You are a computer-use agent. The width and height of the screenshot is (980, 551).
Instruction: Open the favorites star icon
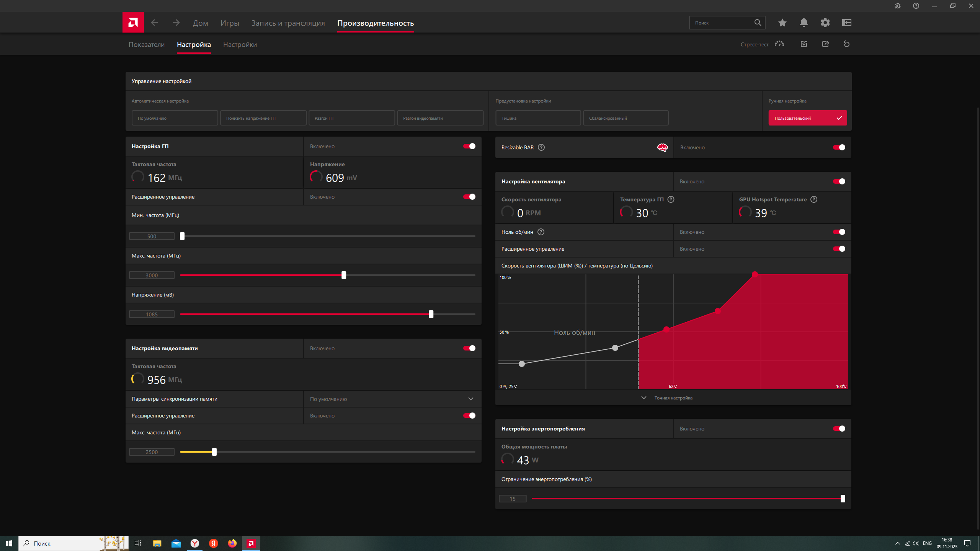(x=782, y=23)
